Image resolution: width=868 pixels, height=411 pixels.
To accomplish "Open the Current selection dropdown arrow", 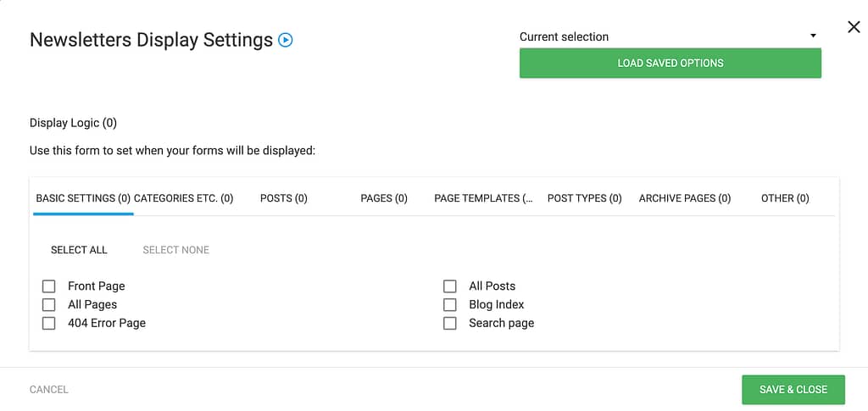I will tap(813, 36).
